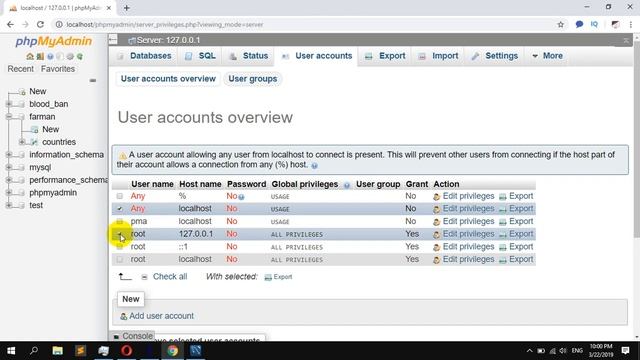The width and height of the screenshot is (640, 360).
Task: Reload the browser page
Action: (40, 24)
